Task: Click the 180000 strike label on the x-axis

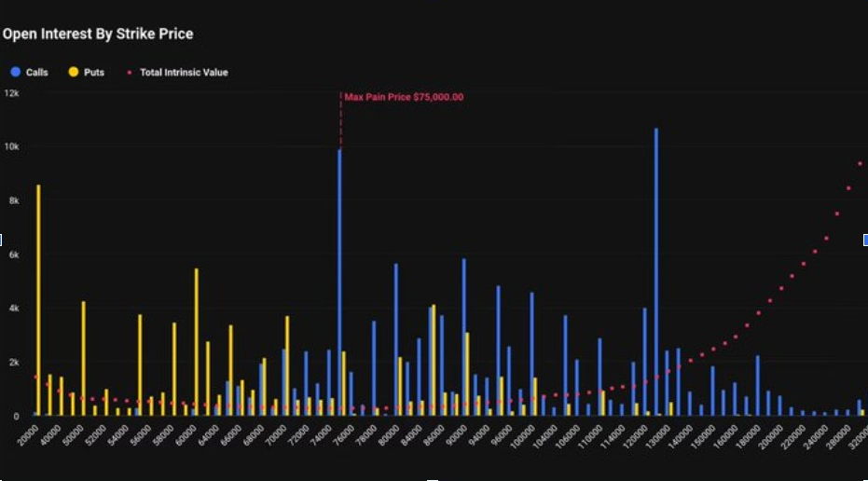Action: tap(748, 436)
